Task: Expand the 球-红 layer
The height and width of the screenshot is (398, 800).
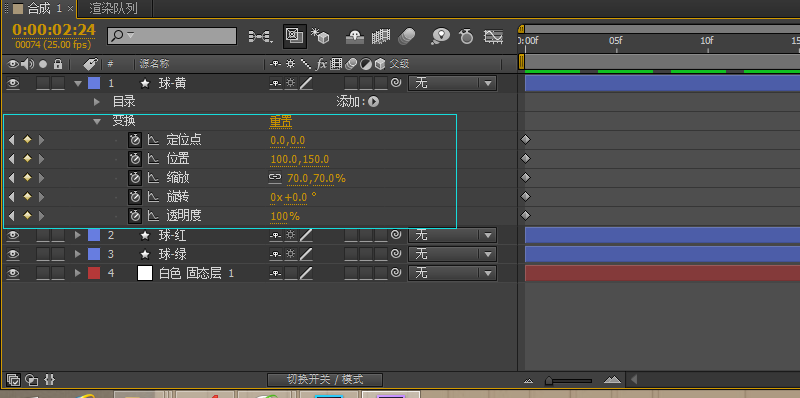Action: 78,235
